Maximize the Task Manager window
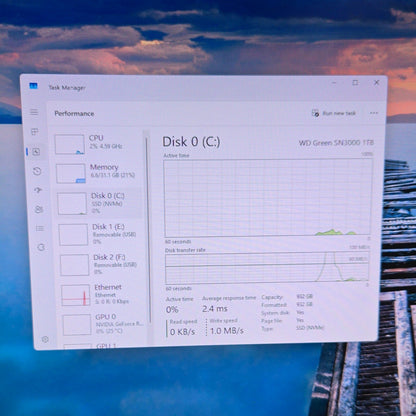This screenshot has height=416, width=416. (355, 82)
